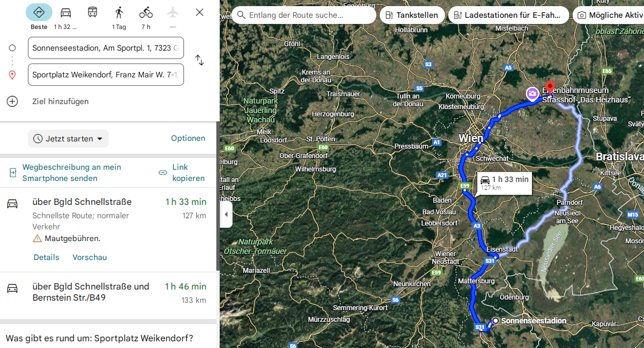This screenshot has width=644, height=348.
Task: Close the directions panel
Action: pyautogui.click(x=200, y=12)
